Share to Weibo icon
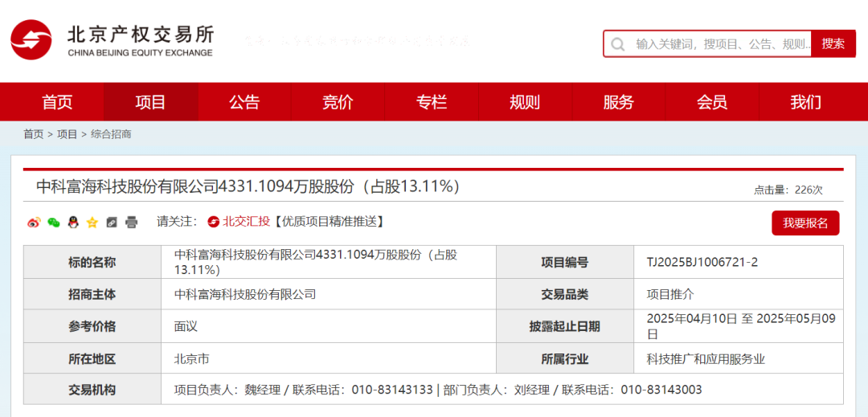 [34, 223]
